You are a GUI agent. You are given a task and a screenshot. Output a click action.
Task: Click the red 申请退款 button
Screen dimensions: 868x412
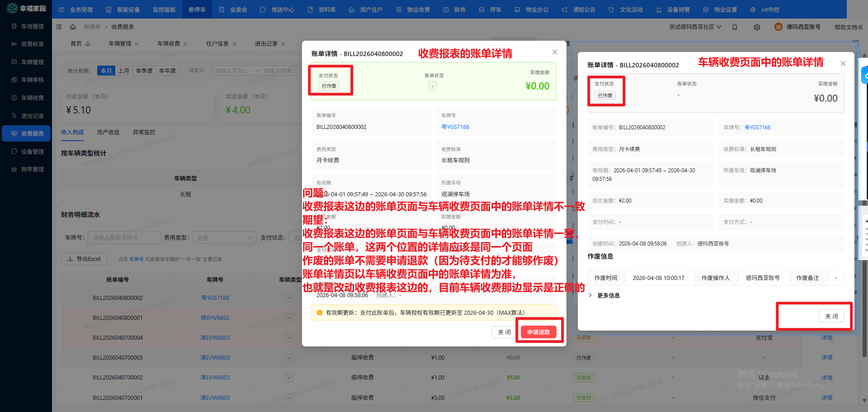(x=538, y=332)
